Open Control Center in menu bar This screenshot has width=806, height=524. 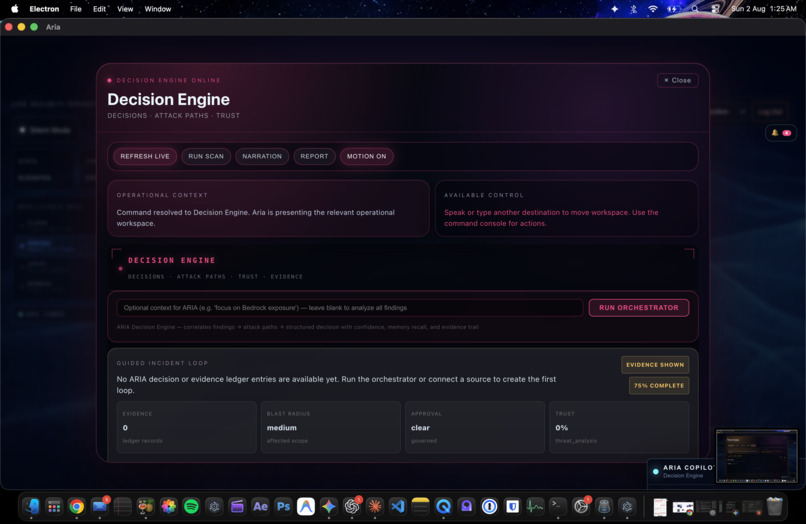[x=715, y=9]
